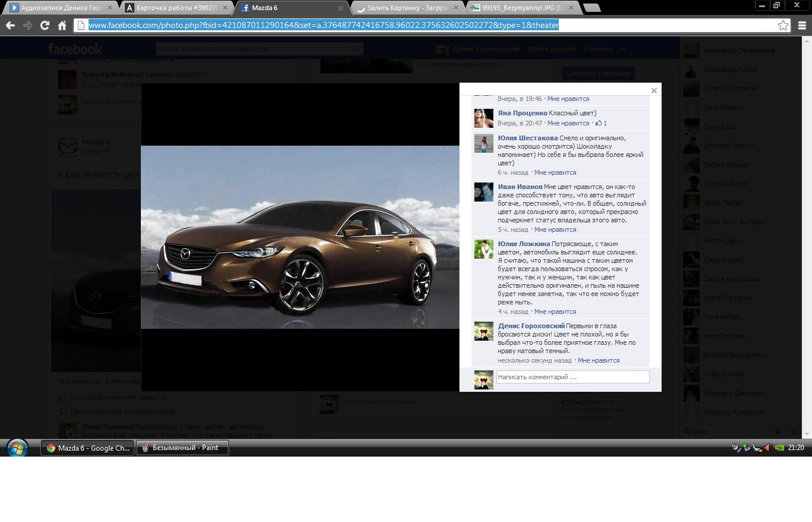Click Юлия Ложкина's avatar thumbnail
Screen dimensions: 812x522
pyautogui.click(x=484, y=249)
